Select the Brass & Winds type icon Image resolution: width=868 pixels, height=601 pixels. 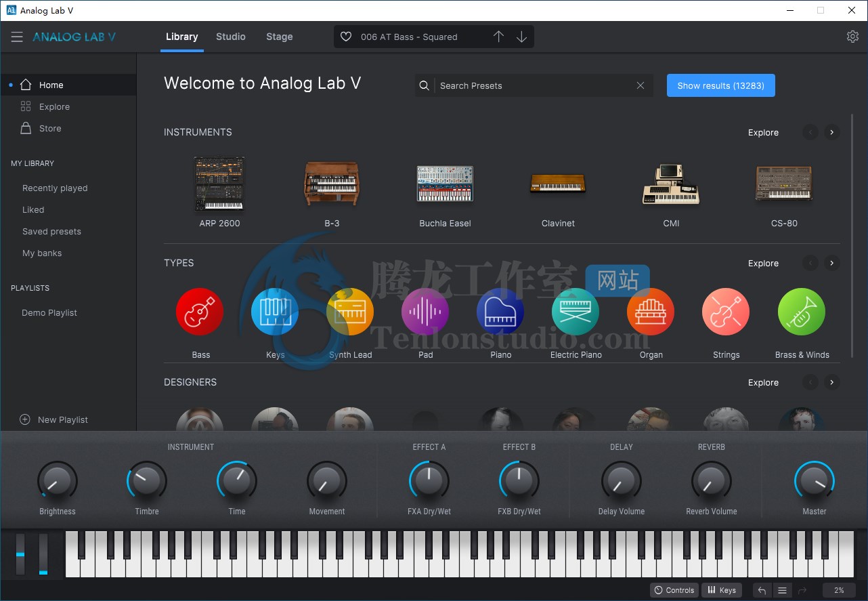pyautogui.click(x=802, y=312)
